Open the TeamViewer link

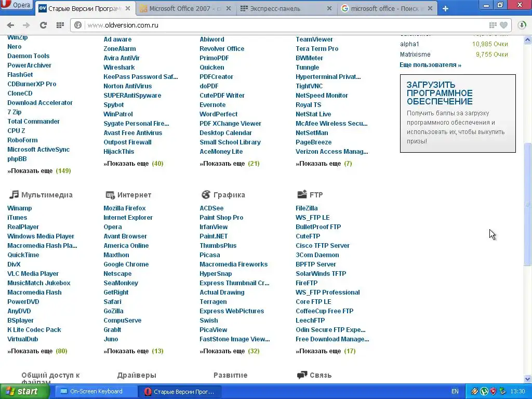[x=314, y=39]
